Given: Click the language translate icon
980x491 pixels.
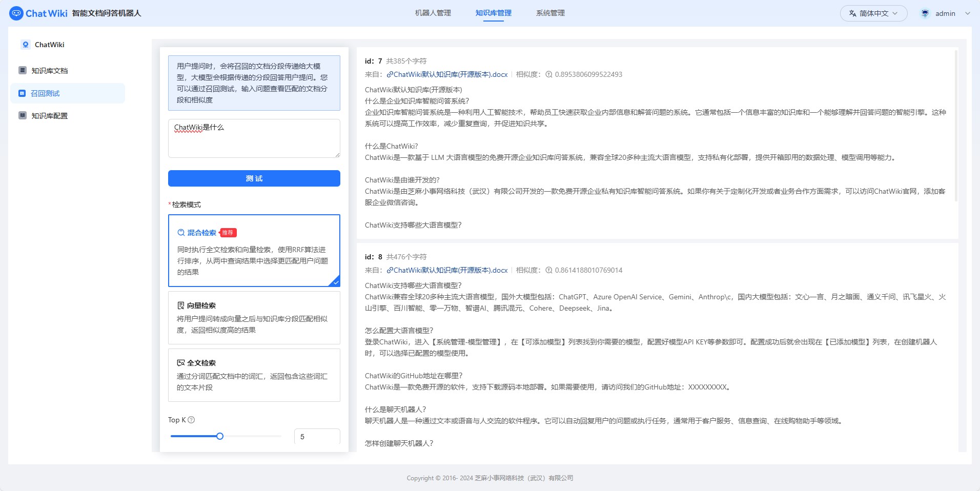Looking at the screenshot, I should pos(852,13).
